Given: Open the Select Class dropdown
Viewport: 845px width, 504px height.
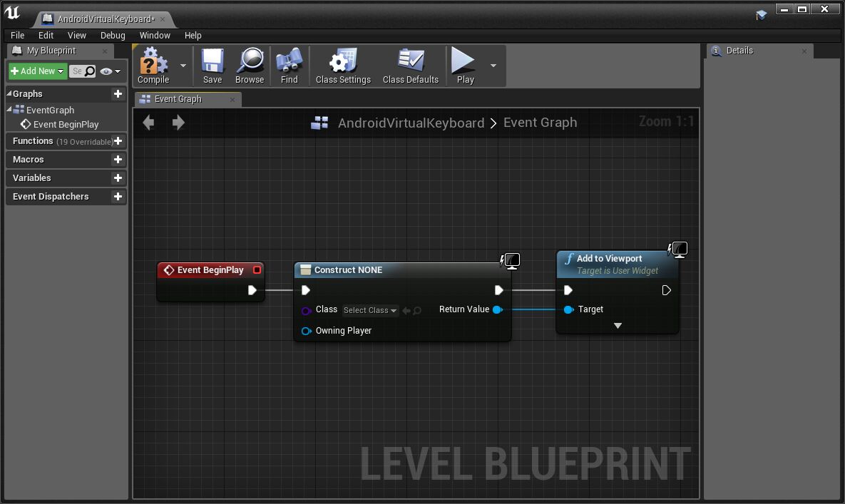Looking at the screenshot, I should [369, 310].
